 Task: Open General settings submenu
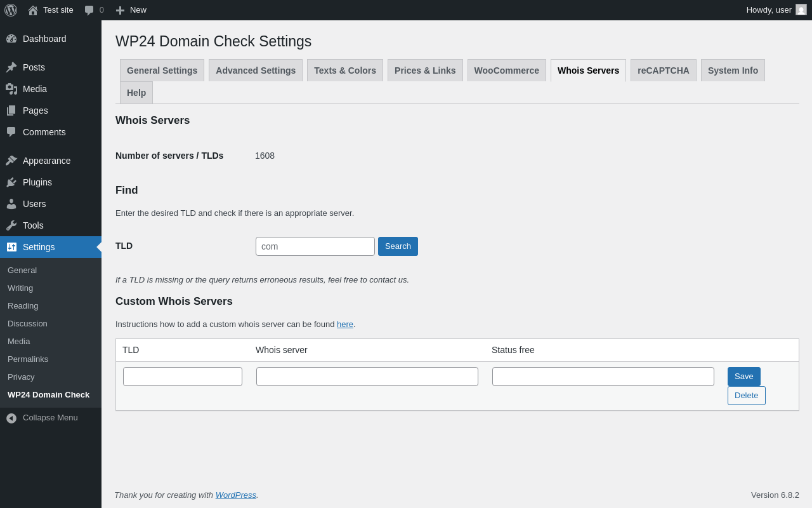22,271
